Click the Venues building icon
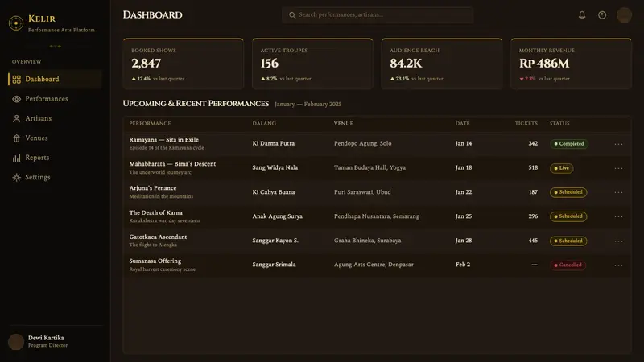The height and width of the screenshot is (362, 644). pyautogui.click(x=16, y=138)
